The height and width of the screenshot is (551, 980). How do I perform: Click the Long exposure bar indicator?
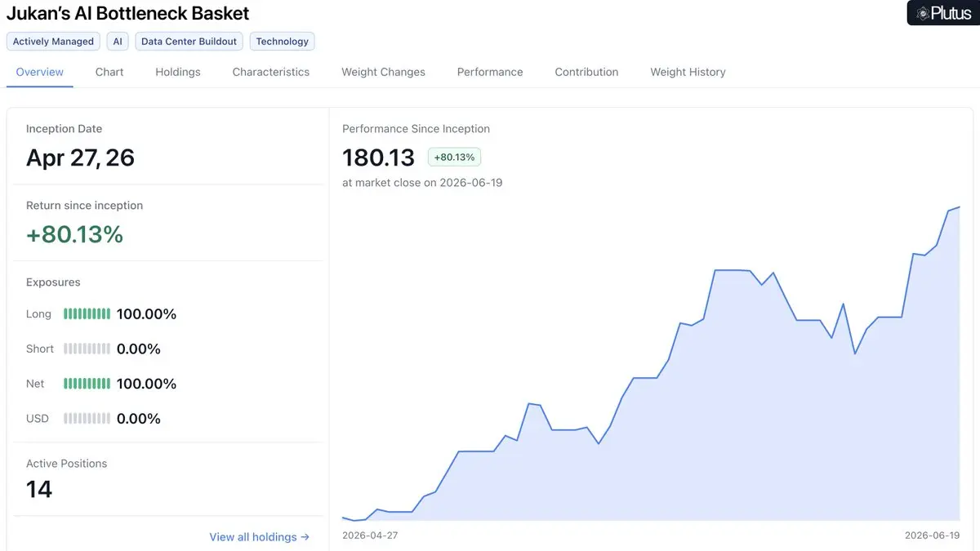click(87, 314)
